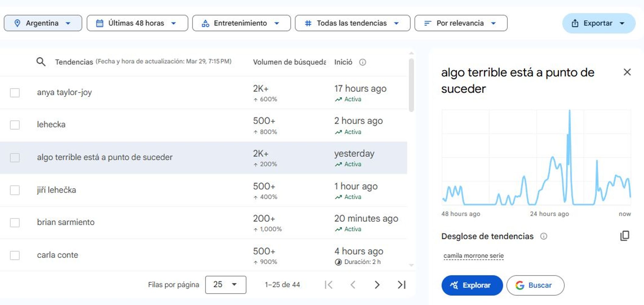Image resolution: width=644 pixels, height=305 pixels.
Task: Click the trends list scrollbar thumb
Action: pos(411,85)
